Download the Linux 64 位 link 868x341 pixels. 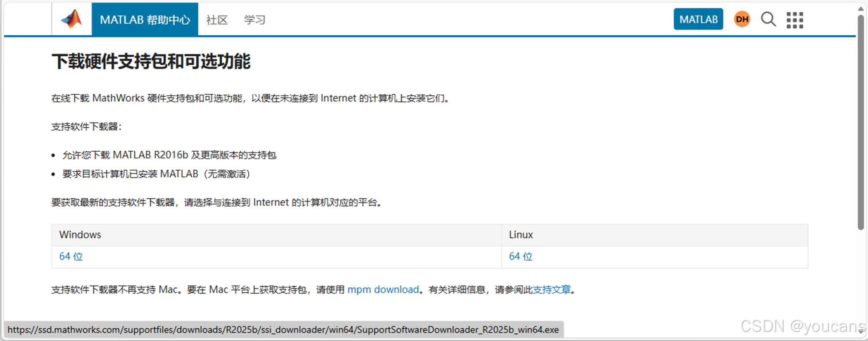(521, 256)
